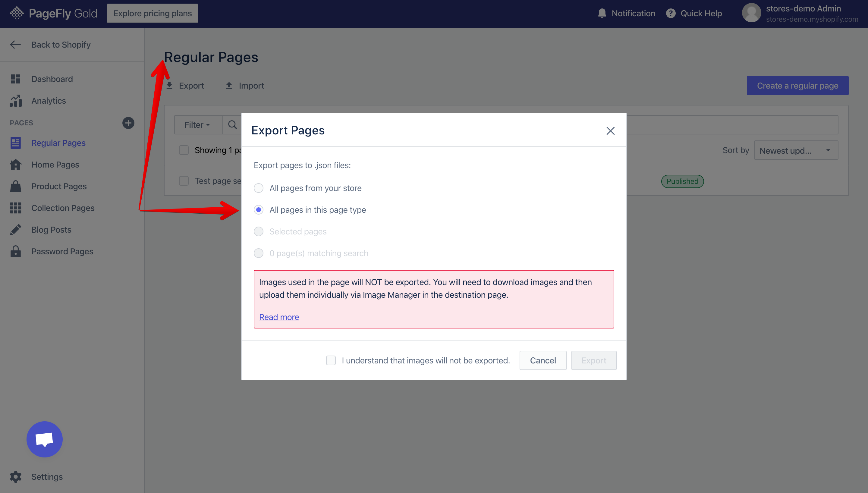Open the Filter dropdown
The height and width of the screenshot is (493, 868).
point(198,124)
